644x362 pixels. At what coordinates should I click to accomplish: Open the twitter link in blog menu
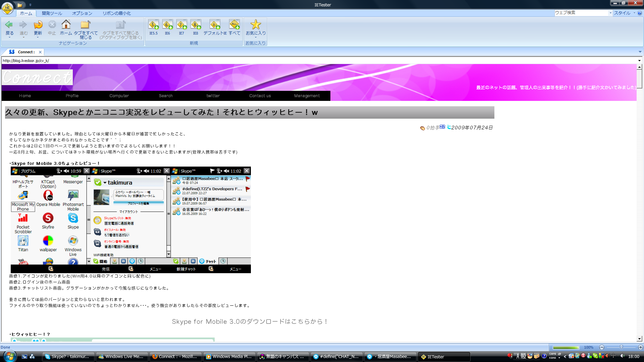213,96
